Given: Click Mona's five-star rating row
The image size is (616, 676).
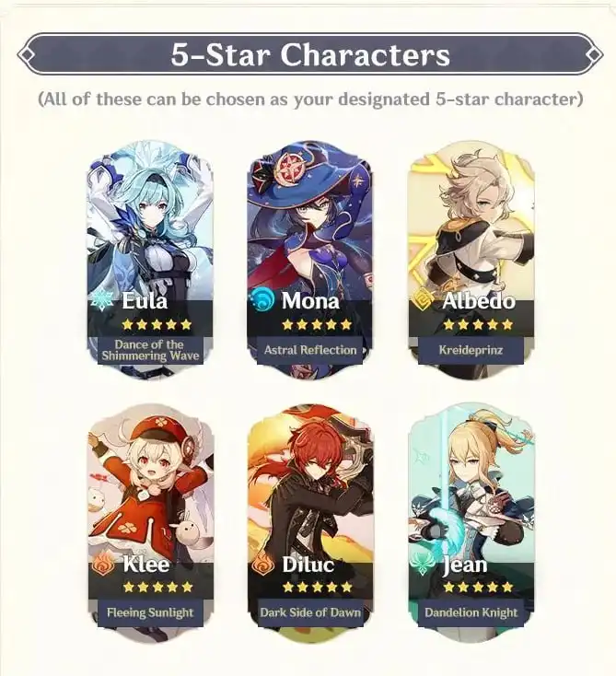Looking at the screenshot, I should tap(317, 324).
